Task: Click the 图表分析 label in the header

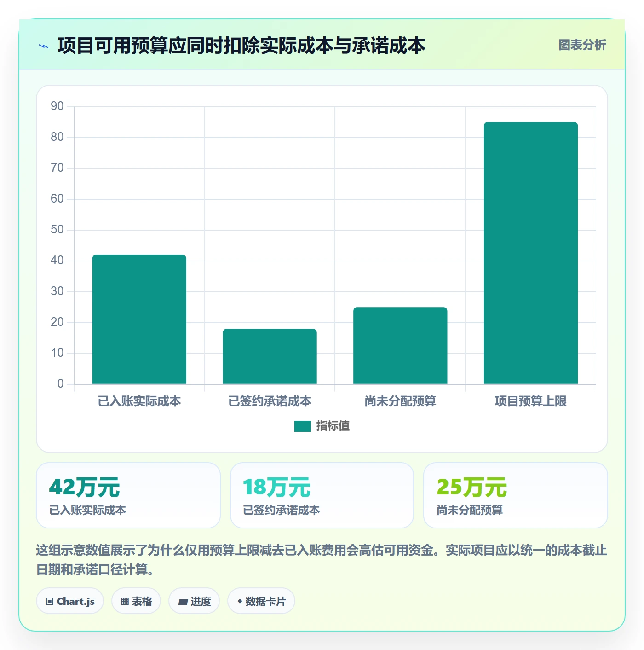Action: click(582, 45)
